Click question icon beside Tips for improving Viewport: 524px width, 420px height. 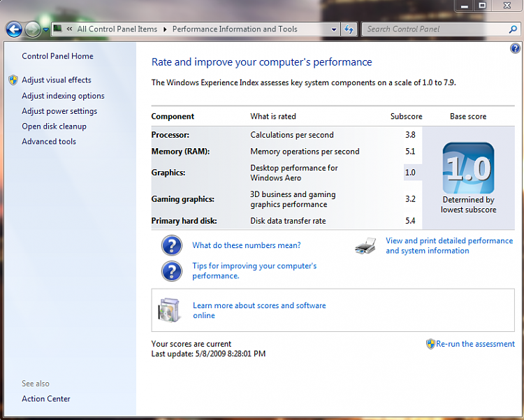click(x=172, y=271)
